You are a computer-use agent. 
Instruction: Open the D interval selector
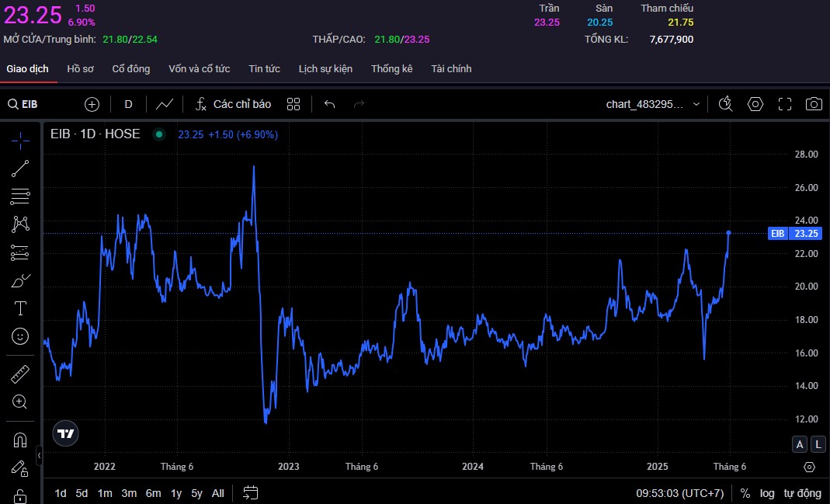click(x=128, y=104)
